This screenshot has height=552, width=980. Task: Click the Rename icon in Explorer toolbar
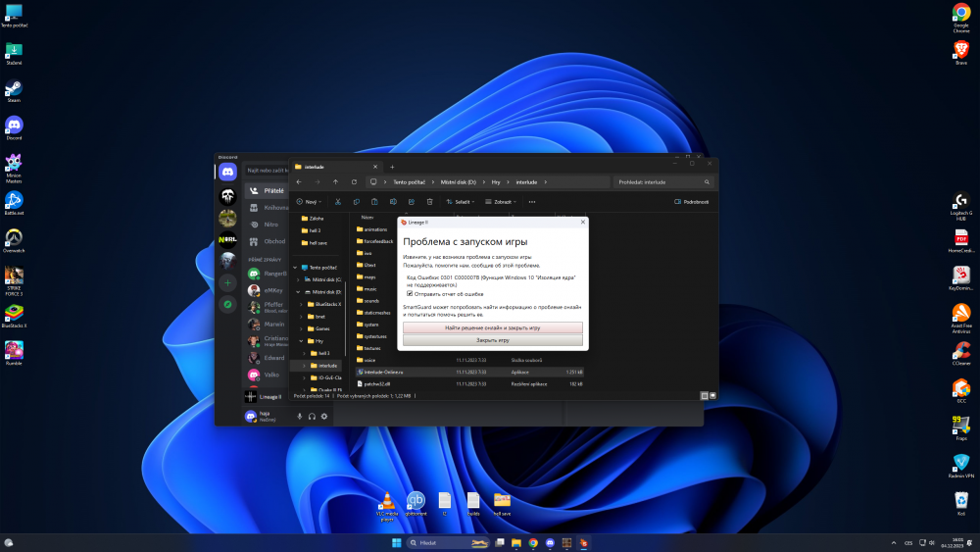pyautogui.click(x=393, y=202)
